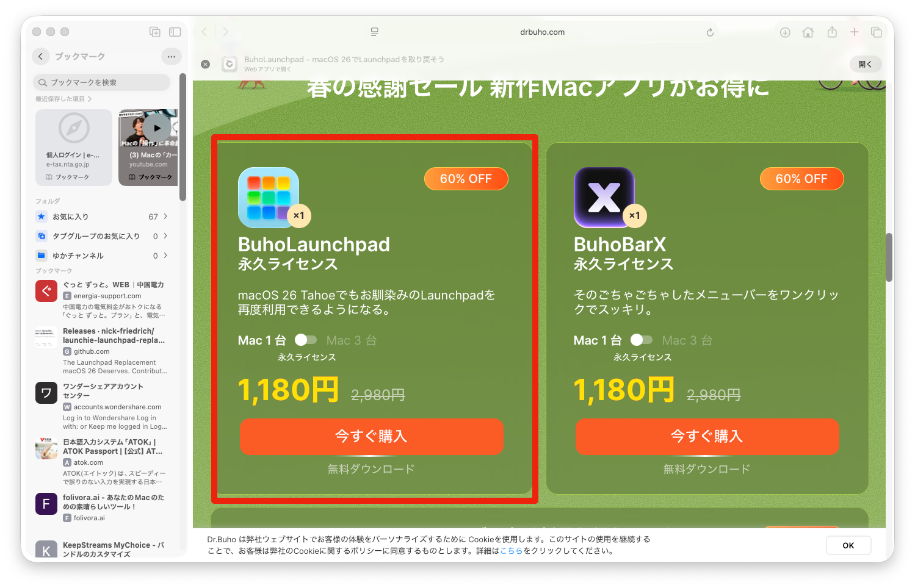Click the ブックマークを検索 search field
915x588 pixels.
[102, 82]
